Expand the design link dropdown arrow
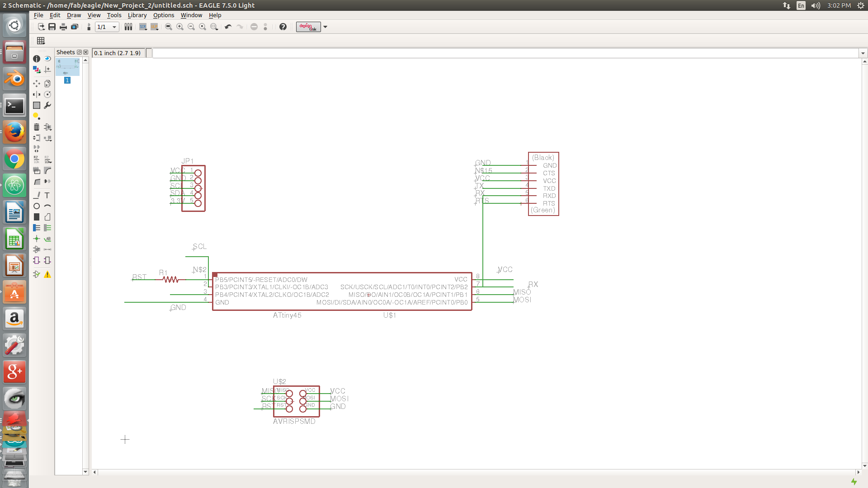This screenshot has height=488, width=868. point(325,27)
